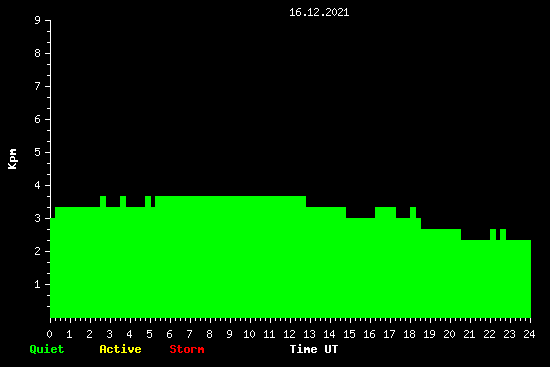The image size is (550, 367).
Task: Click the green spike just after hour 18
Action: pyautogui.click(x=413, y=212)
